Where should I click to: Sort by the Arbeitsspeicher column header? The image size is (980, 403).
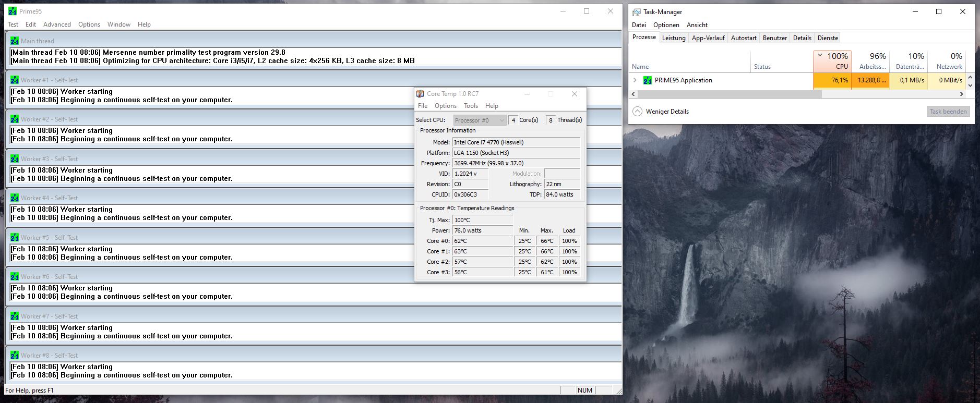870,61
